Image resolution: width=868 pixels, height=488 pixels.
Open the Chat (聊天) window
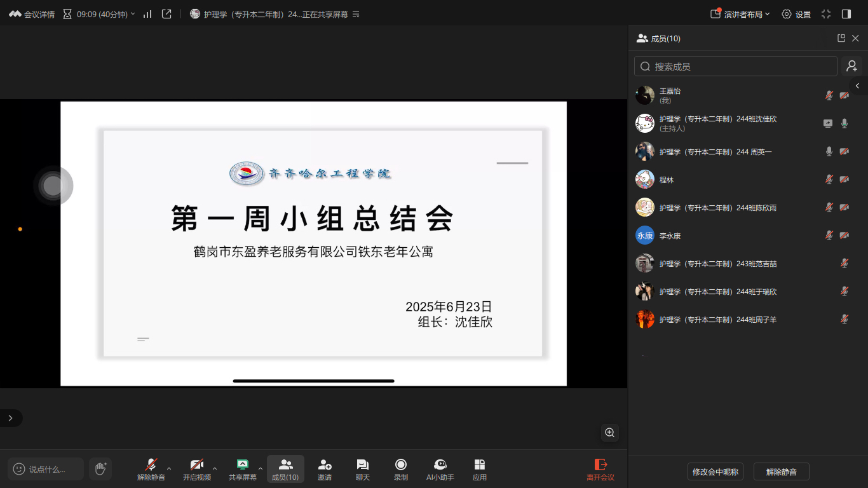[362, 465]
